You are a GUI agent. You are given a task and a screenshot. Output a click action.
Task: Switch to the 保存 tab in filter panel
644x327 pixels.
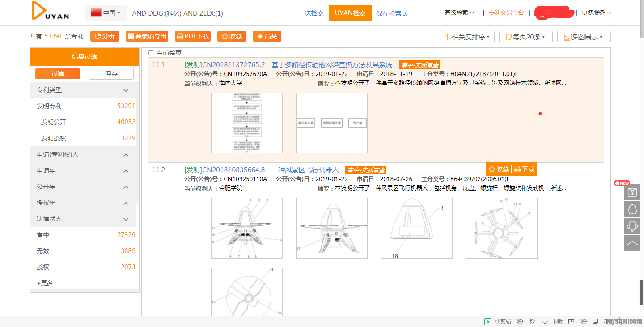tap(111, 74)
